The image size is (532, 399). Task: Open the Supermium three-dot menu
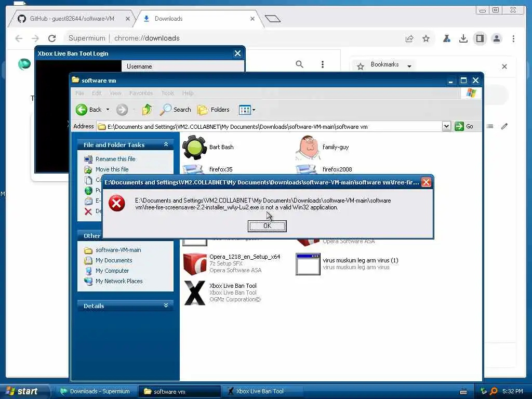[x=513, y=38]
